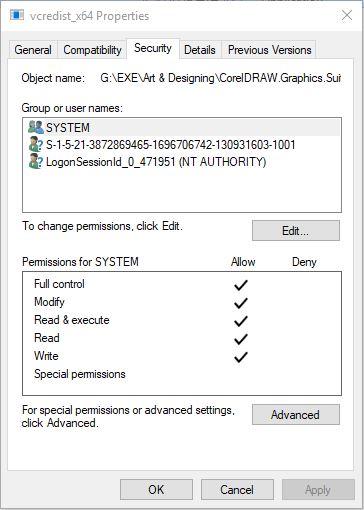
Task: Select the S-1-5-21-3872869465 account entry
Action: (182, 145)
